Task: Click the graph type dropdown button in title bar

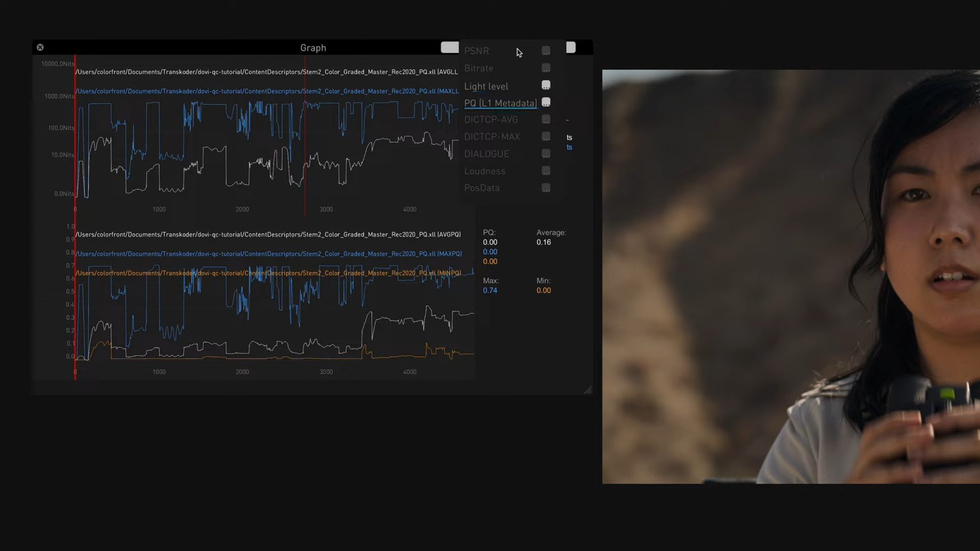Action: 449,47
